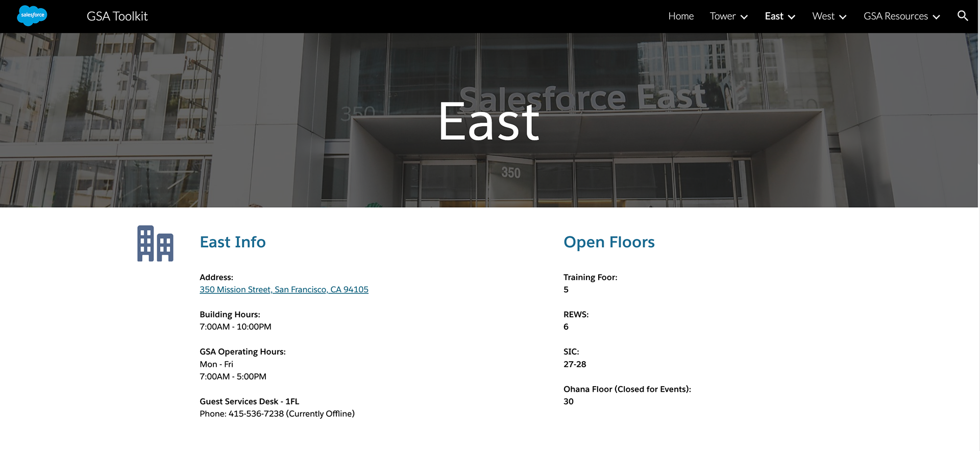The image size is (980, 451).
Task: Expand the Tower dropdown chevron
Action: click(x=744, y=17)
